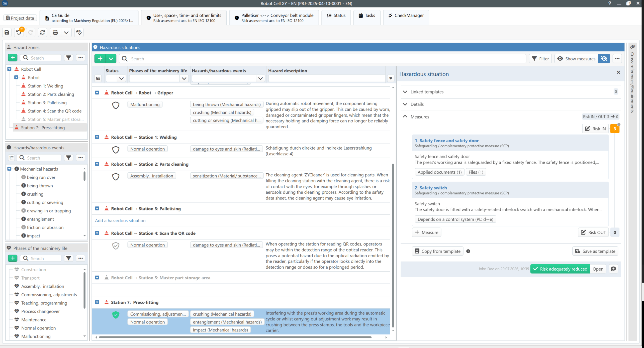Open the Hazard zones filter funnel
The width and height of the screenshot is (644, 348).
point(68,58)
